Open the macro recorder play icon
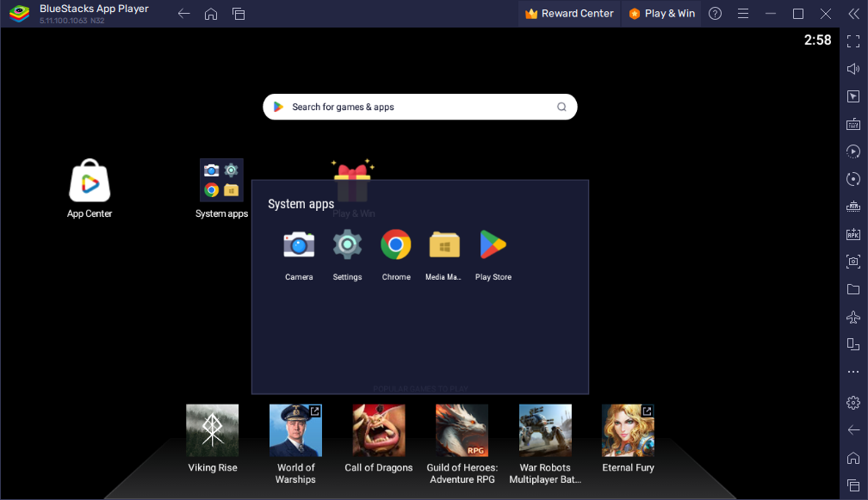This screenshot has height=500, width=868. pyautogui.click(x=853, y=151)
